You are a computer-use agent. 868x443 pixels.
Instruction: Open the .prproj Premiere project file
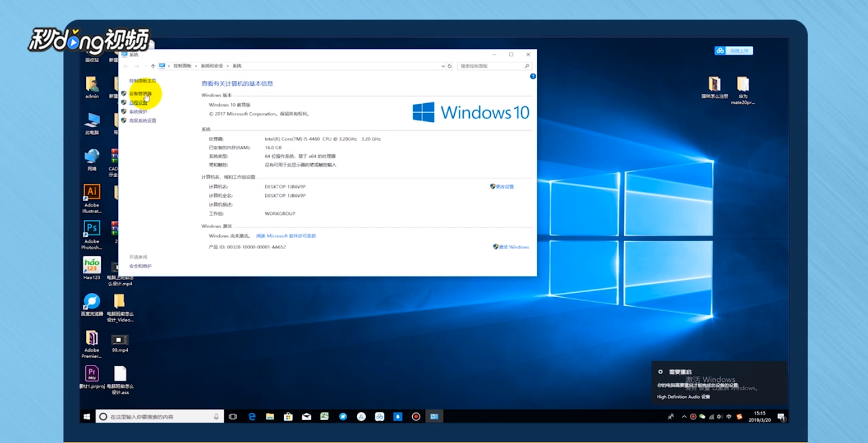tap(92, 378)
